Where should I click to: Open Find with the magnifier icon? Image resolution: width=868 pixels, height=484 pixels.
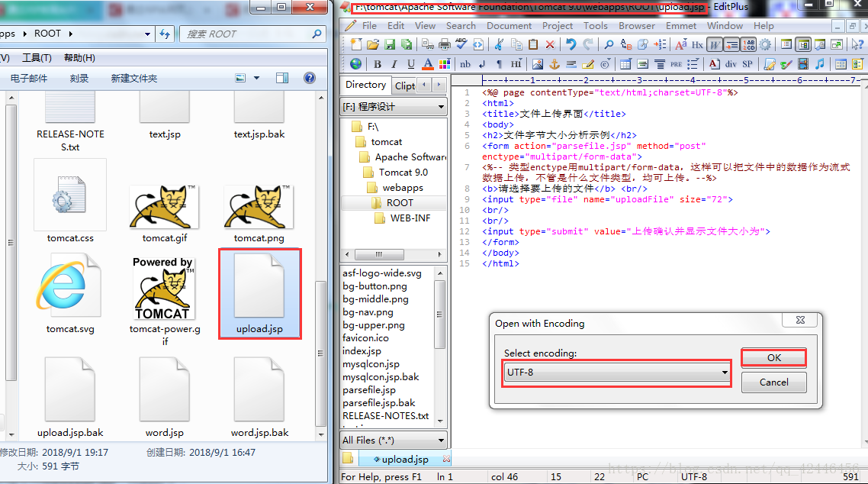pos(609,44)
